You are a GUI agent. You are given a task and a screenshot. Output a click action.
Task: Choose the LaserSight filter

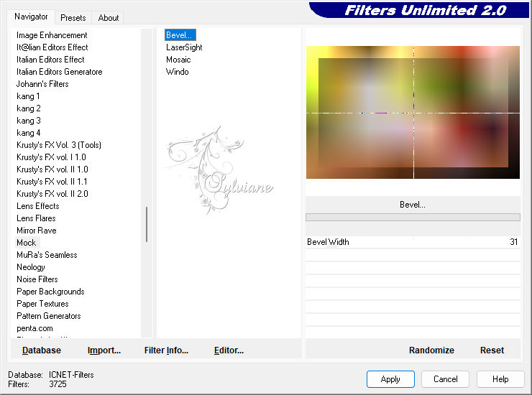tap(184, 47)
